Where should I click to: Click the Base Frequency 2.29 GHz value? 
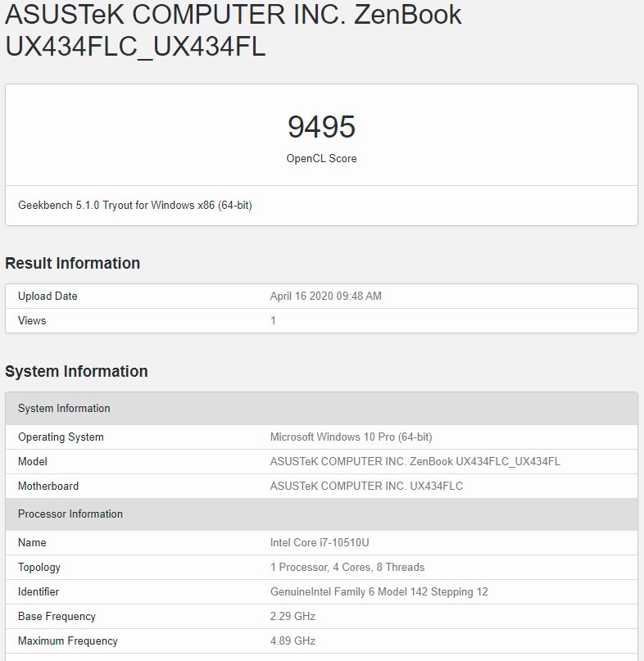coord(293,616)
